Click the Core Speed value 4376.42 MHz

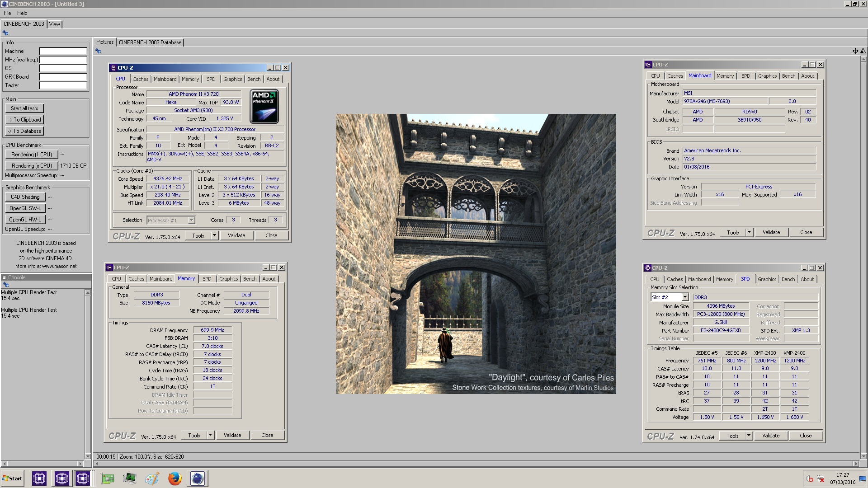pyautogui.click(x=167, y=178)
